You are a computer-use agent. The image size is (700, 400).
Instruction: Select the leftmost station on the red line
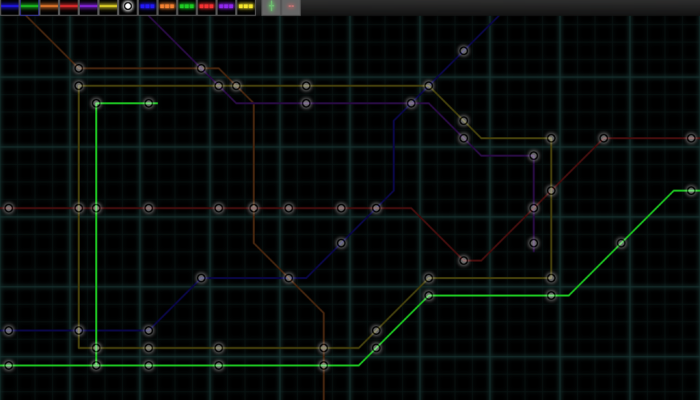8,208
